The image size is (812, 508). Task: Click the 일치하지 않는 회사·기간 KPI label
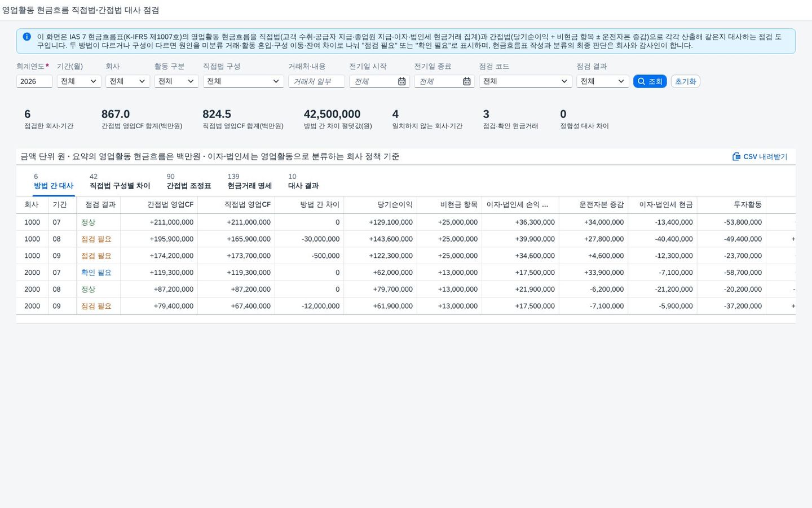pos(427,126)
